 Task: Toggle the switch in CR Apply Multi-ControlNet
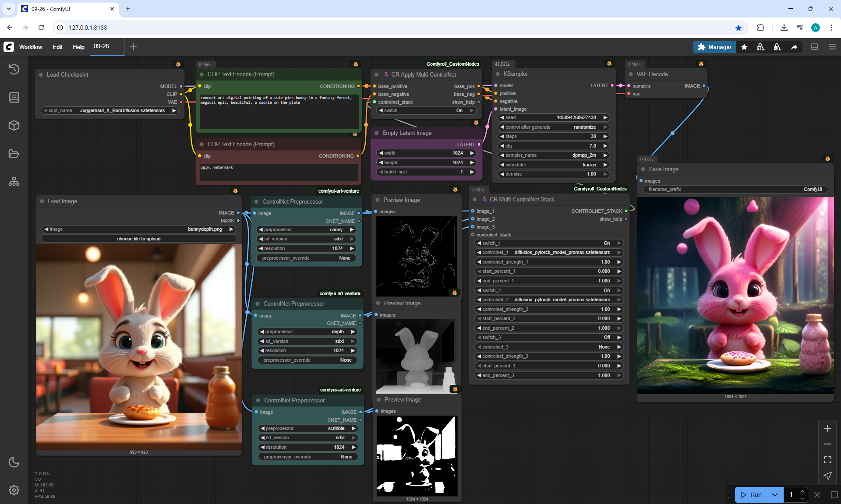coord(425,111)
